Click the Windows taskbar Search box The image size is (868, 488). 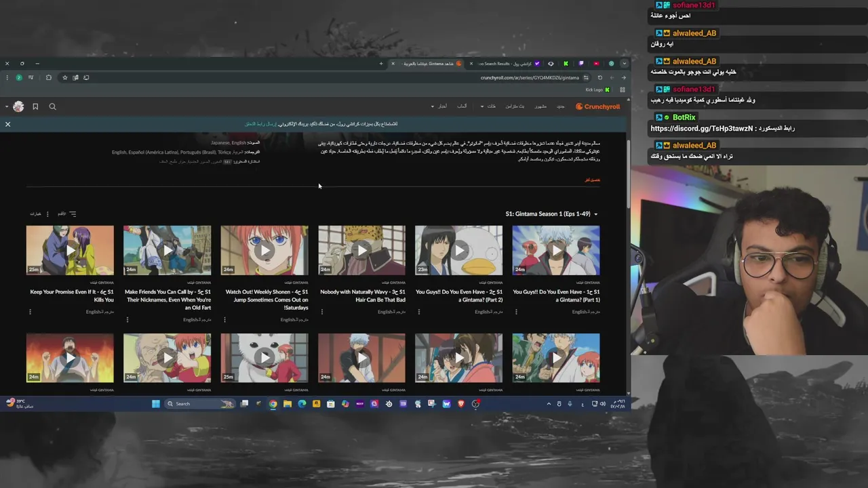coord(200,404)
